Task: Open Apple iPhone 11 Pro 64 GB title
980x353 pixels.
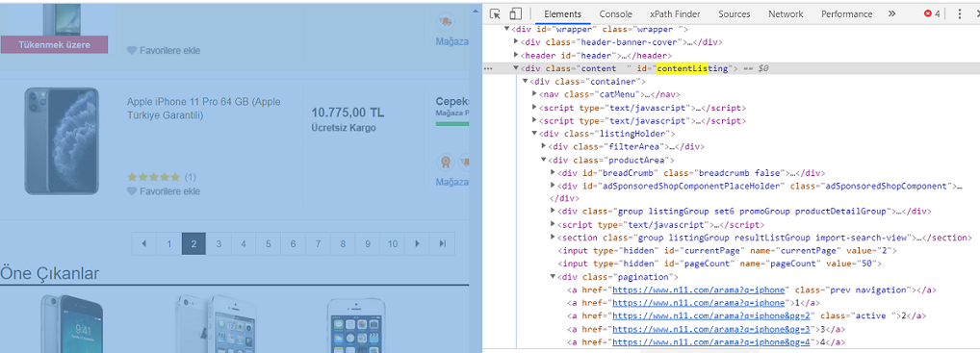Action: point(204,108)
